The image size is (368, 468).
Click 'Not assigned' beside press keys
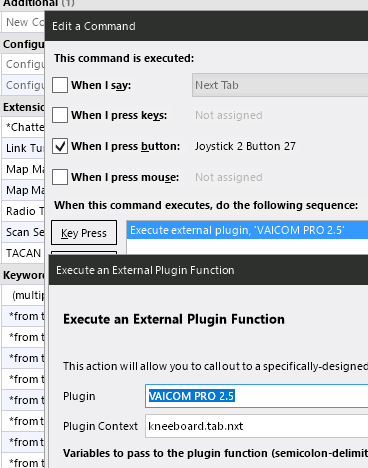[229, 115]
